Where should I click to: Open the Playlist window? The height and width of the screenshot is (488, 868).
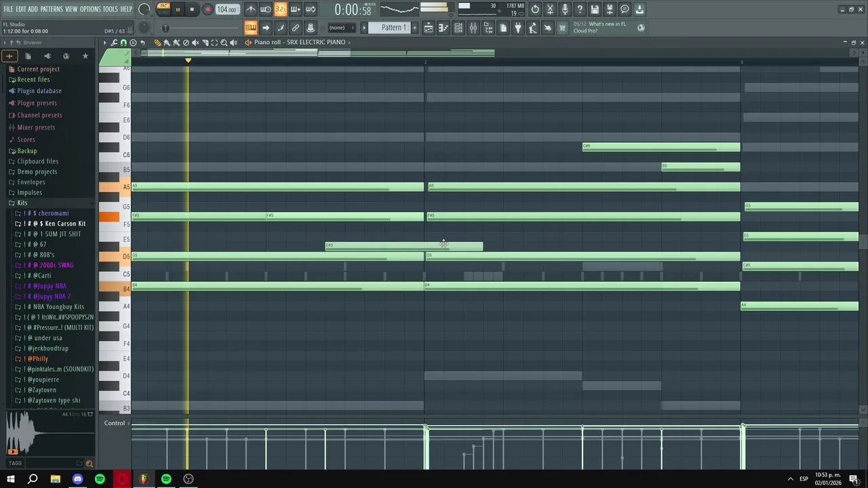point(429,28)
